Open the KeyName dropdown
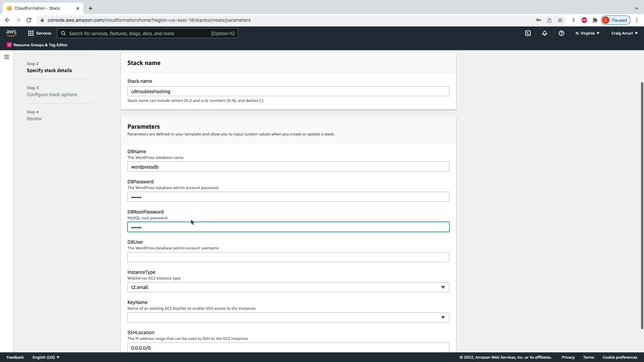Screen dimensions: 644x362 coord(288,317)
